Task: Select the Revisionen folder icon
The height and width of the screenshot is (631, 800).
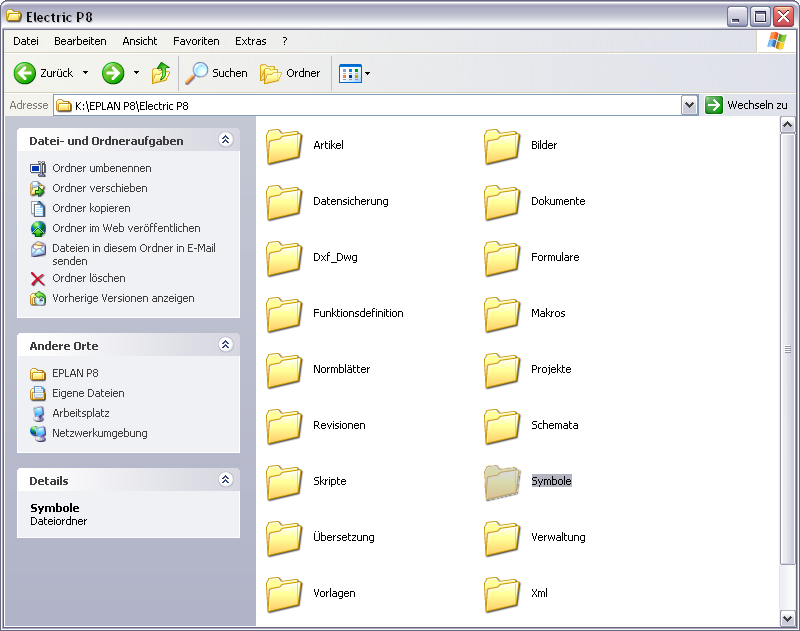Action: 284,426
